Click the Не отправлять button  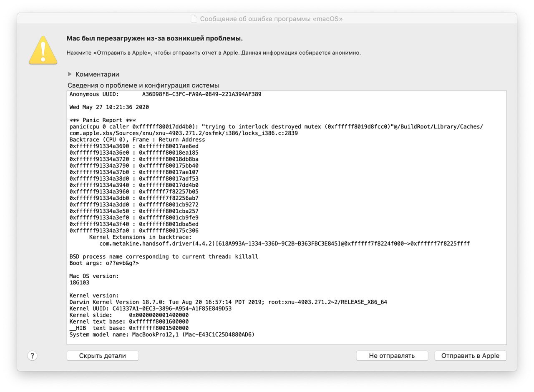click(x=392, y=356)
